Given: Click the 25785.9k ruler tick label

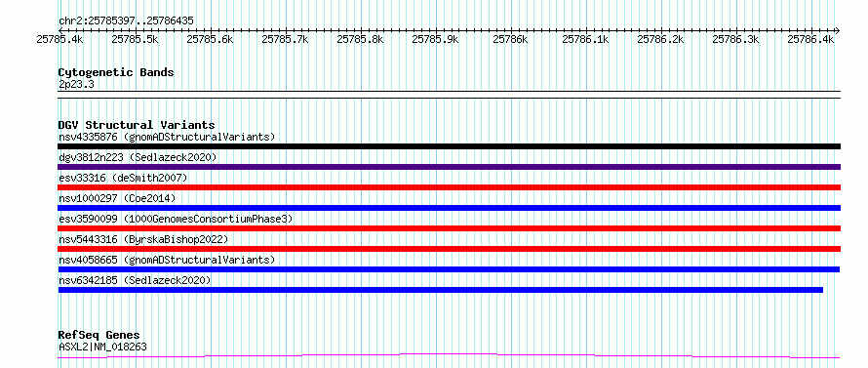Looking at the screenshot, I should coord(435,39).
